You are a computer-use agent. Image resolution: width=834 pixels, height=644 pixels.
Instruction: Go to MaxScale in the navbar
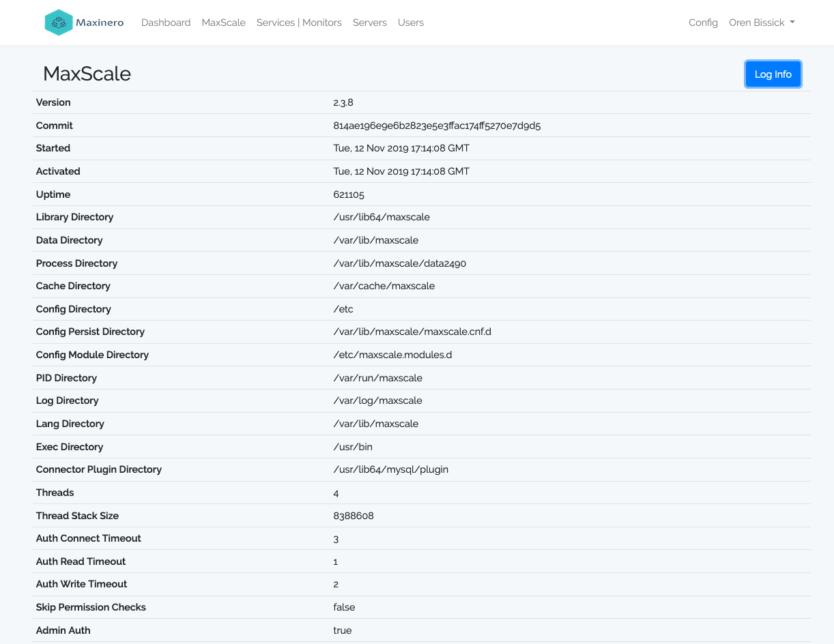223,23
